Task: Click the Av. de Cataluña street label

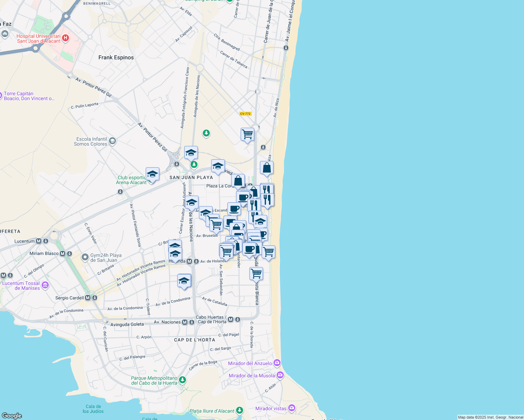Action: [x=215, y=301]
